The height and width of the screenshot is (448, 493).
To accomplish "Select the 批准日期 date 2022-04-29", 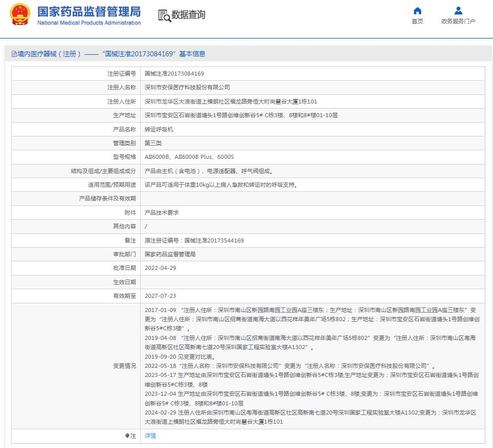I will [162, 268].
